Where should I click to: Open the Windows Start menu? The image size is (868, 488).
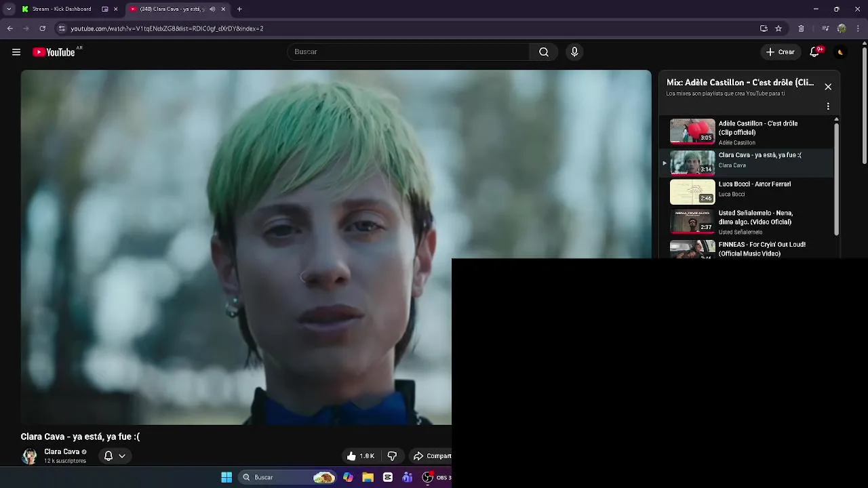[x=226, y=477]
